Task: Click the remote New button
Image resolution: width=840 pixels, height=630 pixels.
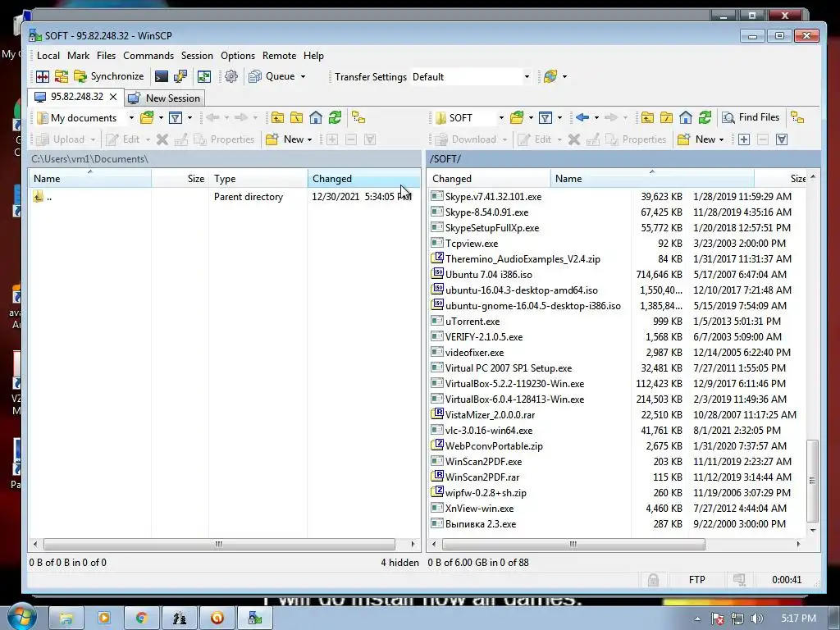Action: coord(696,139)
